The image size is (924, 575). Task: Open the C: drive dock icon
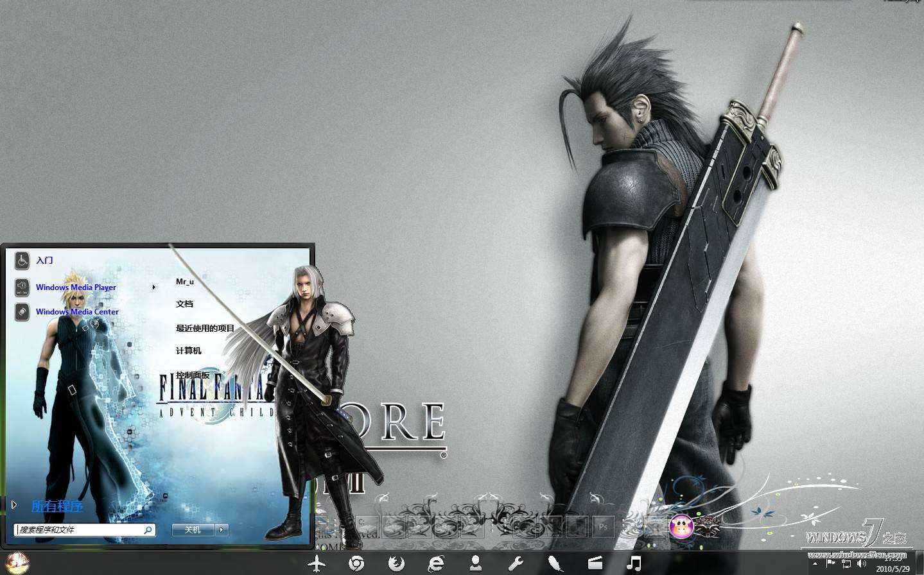pyautogui.click(x=367, y=527)
